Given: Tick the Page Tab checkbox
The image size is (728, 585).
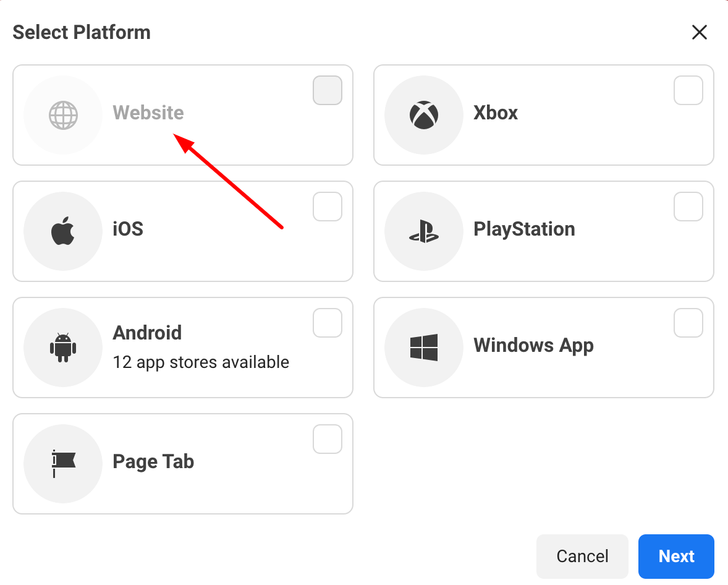Looking at the screenshot, I should coord(328,439).
